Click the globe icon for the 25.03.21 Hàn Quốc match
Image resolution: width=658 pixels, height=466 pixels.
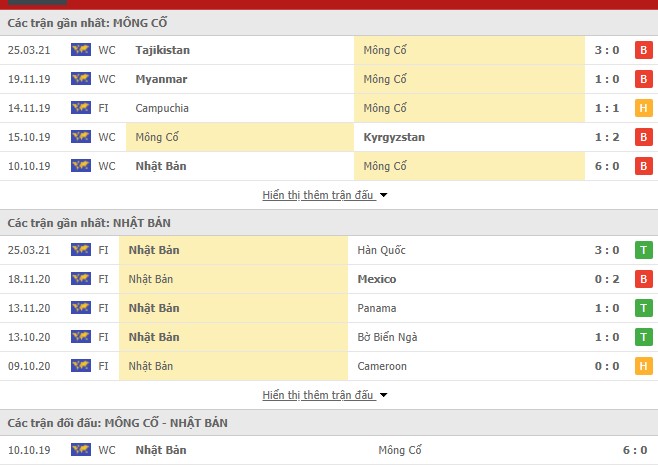[x=81, y=250]
